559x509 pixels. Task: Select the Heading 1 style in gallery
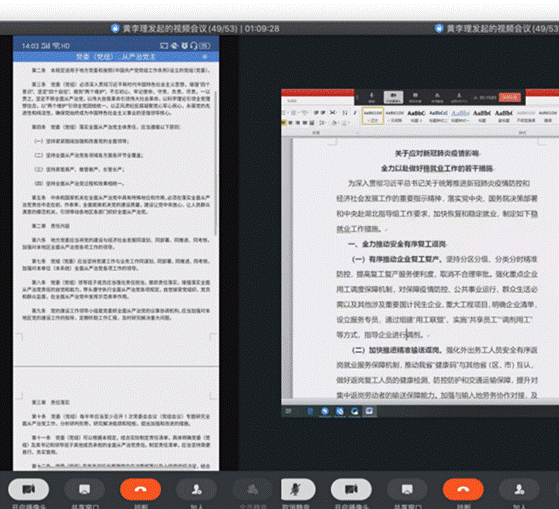pyautogui.click(x=416, y=116)
